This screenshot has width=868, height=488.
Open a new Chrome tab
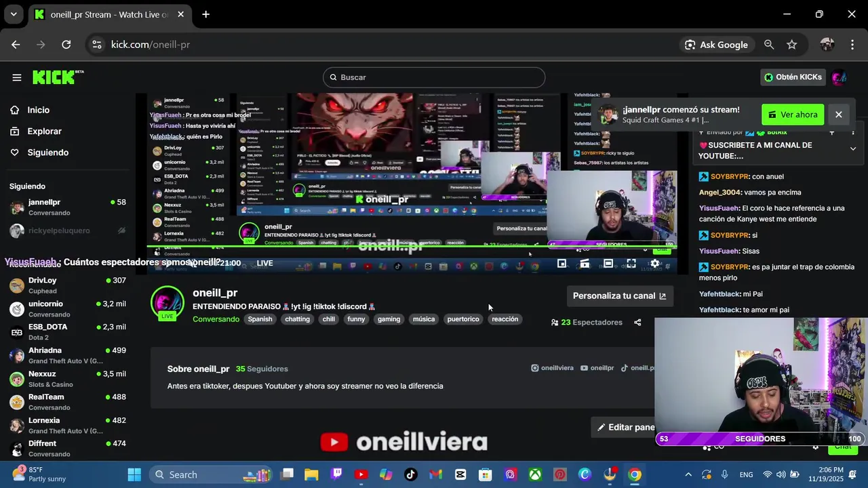[205, 14]
